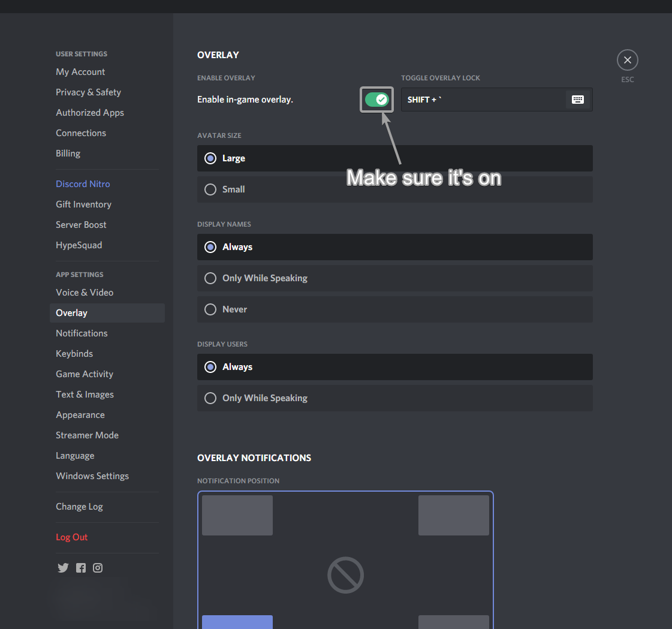Choose Always under Display Users
Screen dimensions: 672x629
tap(394, 367)
